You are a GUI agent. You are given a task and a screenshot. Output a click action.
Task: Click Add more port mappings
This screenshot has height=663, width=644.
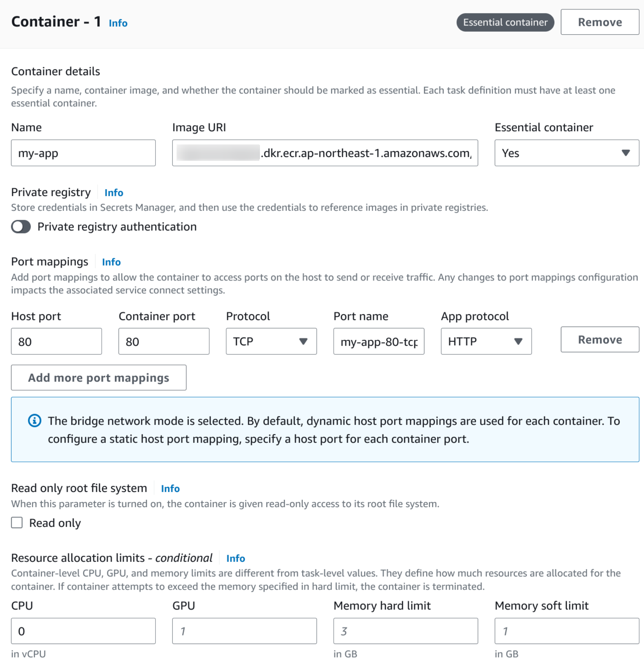point(99,377)
